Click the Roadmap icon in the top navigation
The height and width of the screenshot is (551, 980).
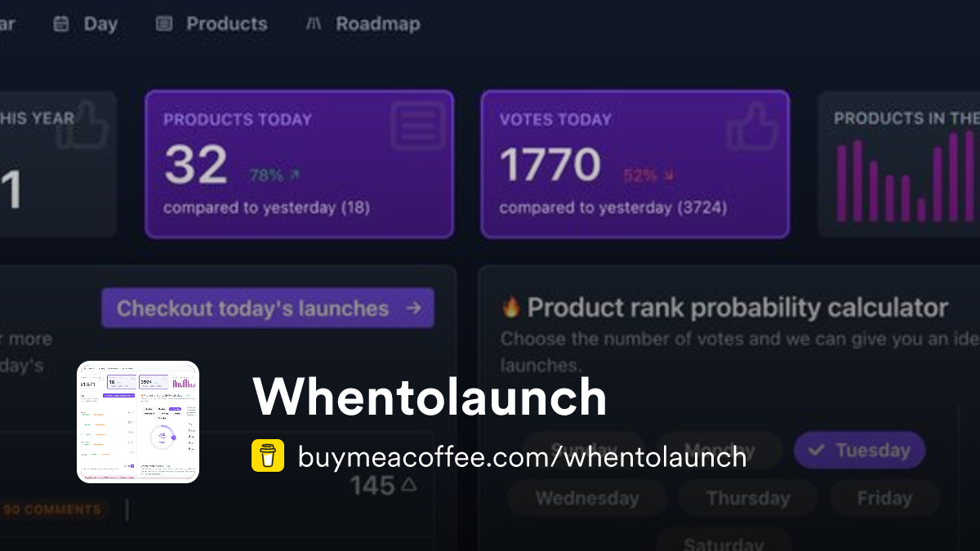[x=314, y=24]
